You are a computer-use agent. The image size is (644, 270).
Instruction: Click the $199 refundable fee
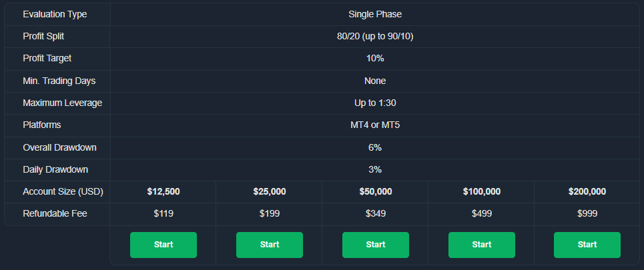pos(270,213)
